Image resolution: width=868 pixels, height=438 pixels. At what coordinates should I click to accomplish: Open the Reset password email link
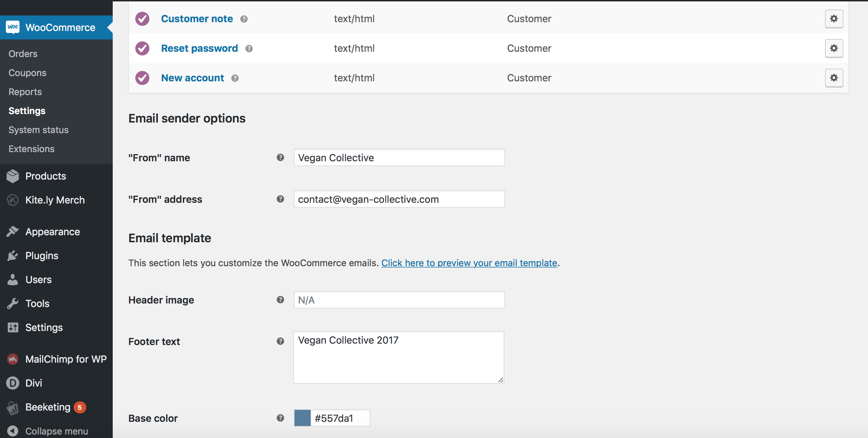click(199, 48)
